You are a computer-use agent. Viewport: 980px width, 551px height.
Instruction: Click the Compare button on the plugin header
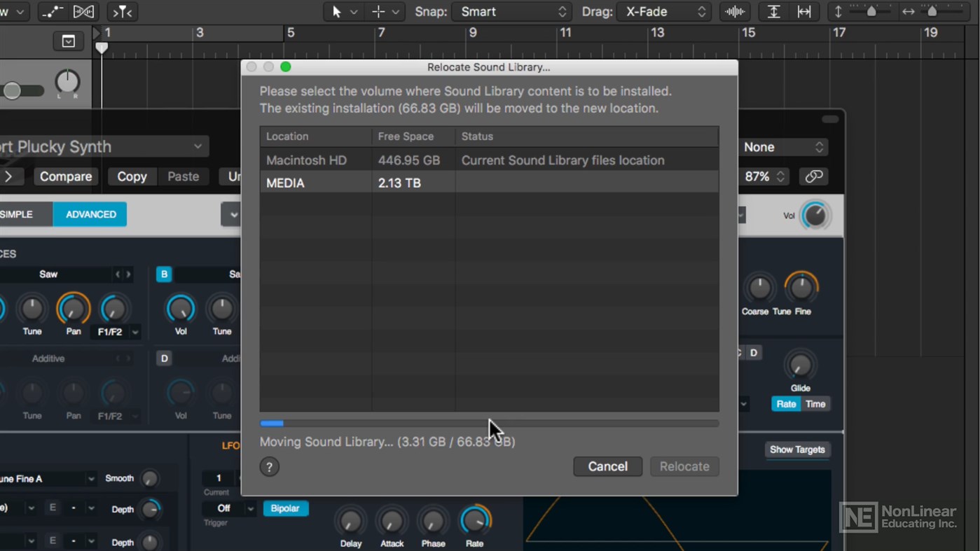[65, 176]
